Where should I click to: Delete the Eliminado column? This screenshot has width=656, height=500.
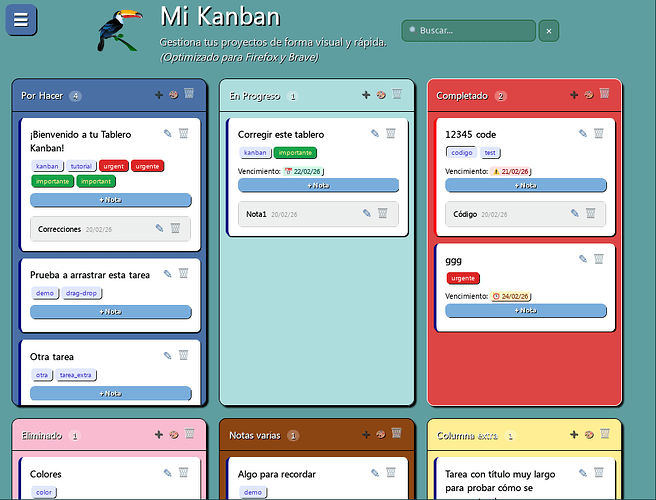click(187, 434)
